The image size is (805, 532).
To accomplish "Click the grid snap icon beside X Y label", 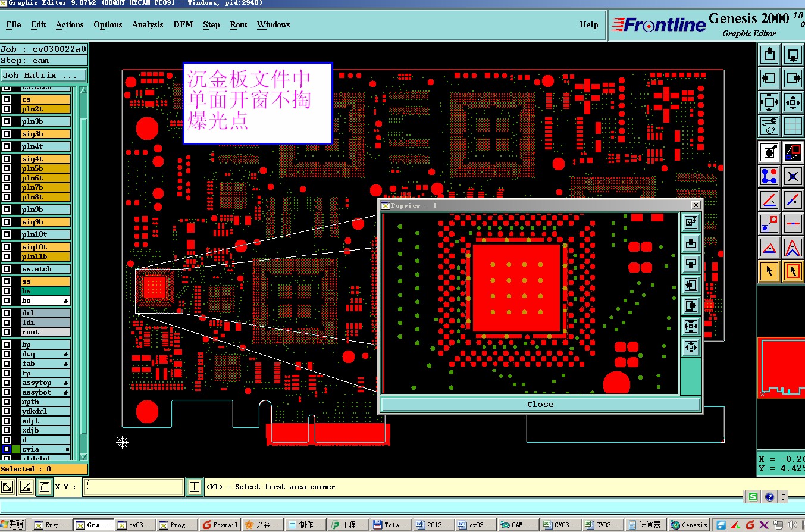I will coord(44,487).
